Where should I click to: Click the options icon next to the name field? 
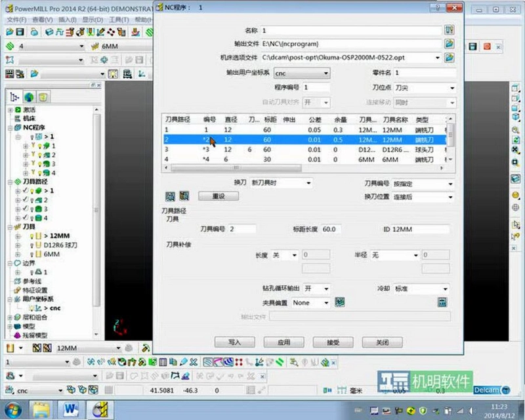(x=449, y=30)
